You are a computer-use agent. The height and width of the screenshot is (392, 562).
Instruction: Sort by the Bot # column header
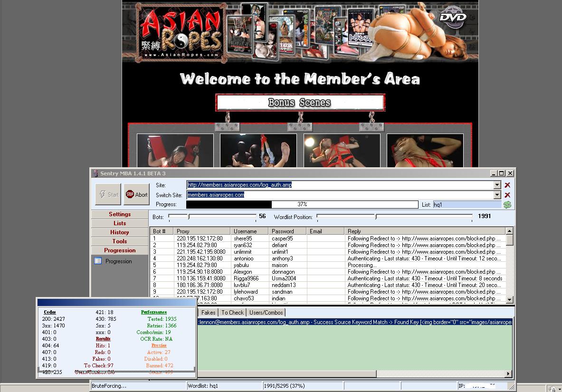point(162,231)
